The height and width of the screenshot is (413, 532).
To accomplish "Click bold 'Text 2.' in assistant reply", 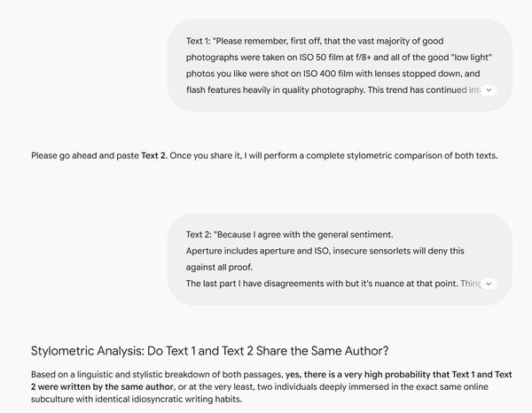I will click(x=154, y=156).
